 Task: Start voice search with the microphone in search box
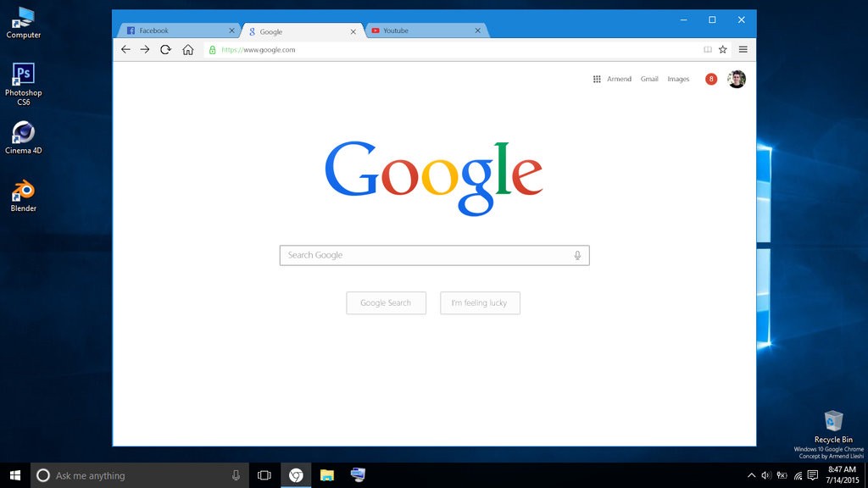coord(577,255)
